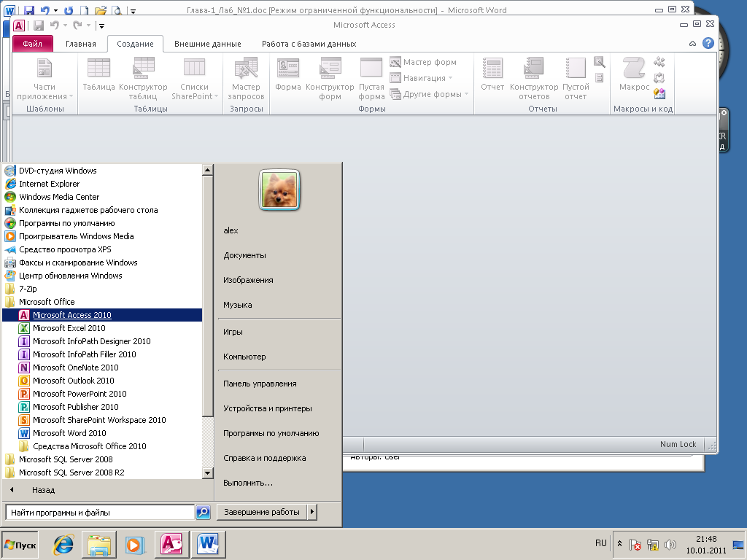Open Query Wizard (Мастер запросов)
This screenshot has width=747, height=560.
pyautogui.click(x=246, y=79)
